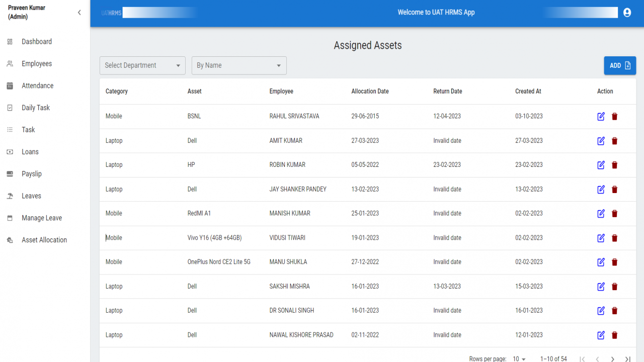Delete the SAKSHI MISHRA laptop entry
The image size is (644, 362).
point(614,287)
